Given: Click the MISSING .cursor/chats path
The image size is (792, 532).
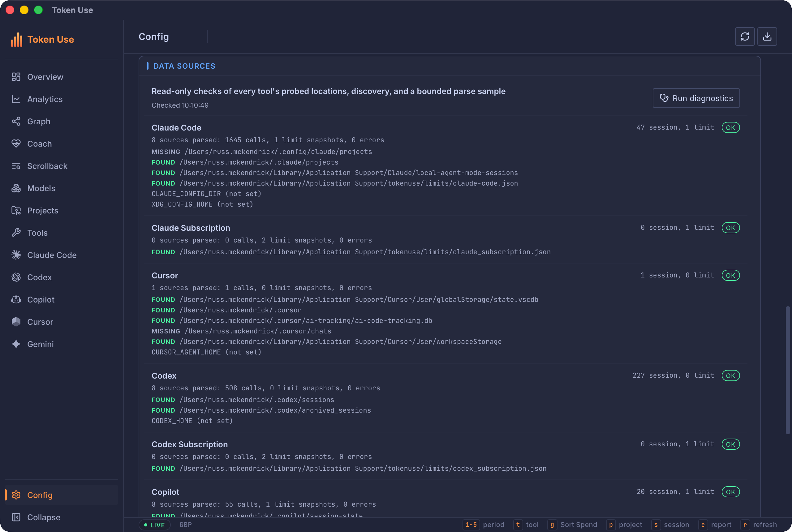Looking at the screenshot, I should point(241,331).
